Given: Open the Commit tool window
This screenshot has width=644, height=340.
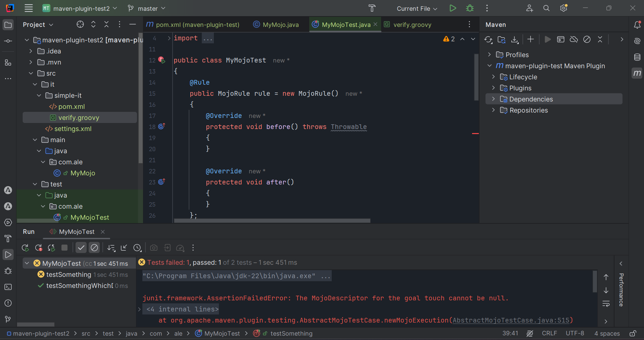Looking at the screenshot, I should click(x=8, y=41).
